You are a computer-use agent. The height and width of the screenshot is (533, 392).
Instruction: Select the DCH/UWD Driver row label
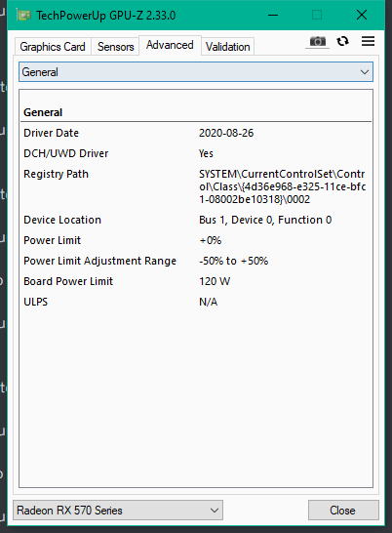click(66, 153)
